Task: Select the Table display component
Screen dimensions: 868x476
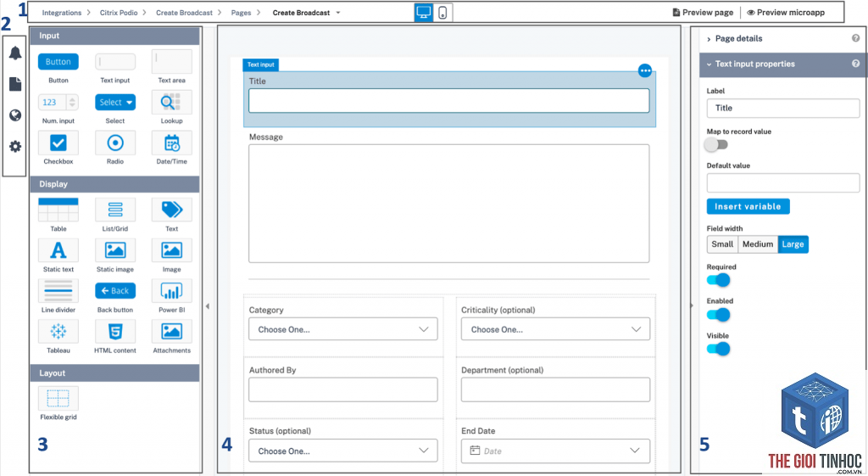Action: tap(58, 210)
